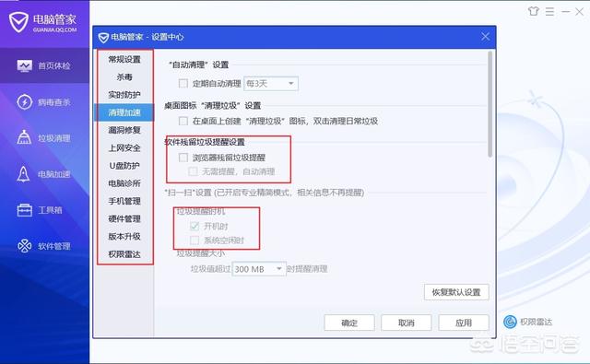
Task: Select 电脑诊所 settings tab
Action: [124, 183]
